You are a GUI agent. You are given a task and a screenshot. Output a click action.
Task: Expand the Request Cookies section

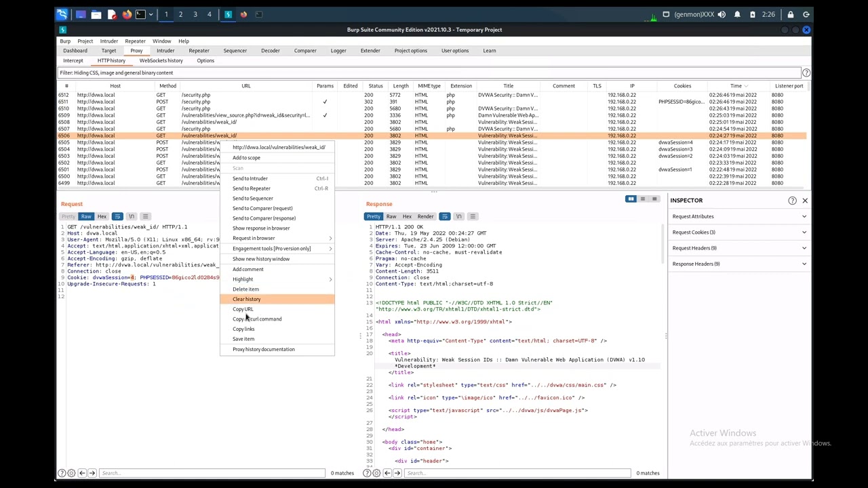click(738, 232)
